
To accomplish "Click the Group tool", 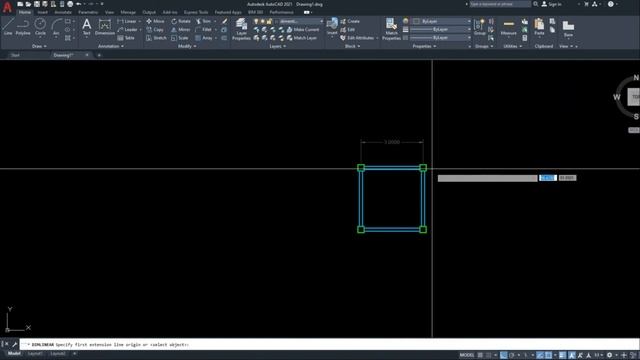I will [480, 27].
